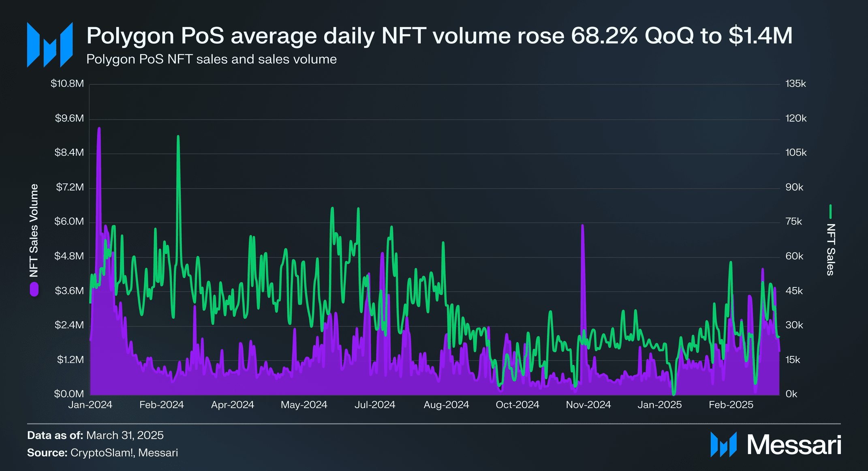The width and height of the screenshot is (868, 471).
Task: Click the NFT Sales right axis title
Action: click(x=830, y=249)
